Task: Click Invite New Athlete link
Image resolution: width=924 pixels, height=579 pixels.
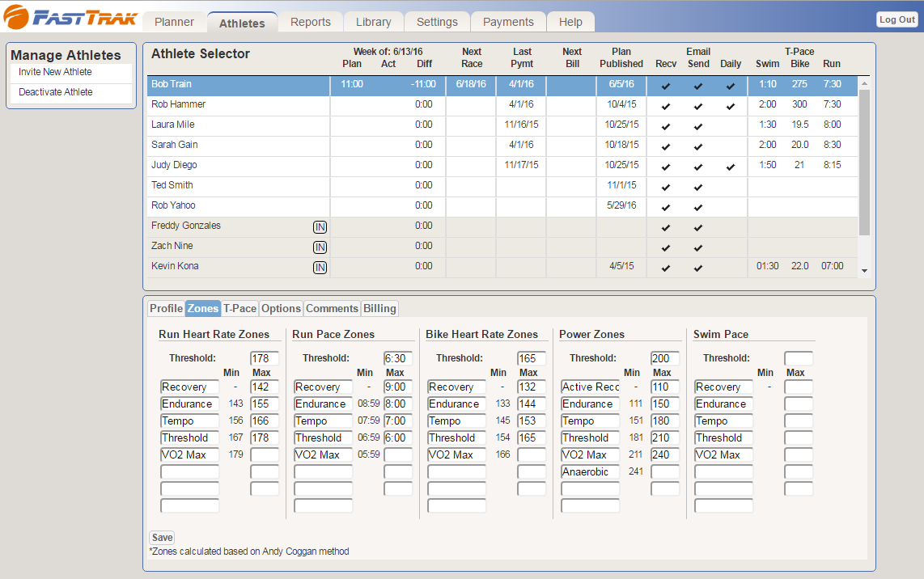Action: click(55, 72)
